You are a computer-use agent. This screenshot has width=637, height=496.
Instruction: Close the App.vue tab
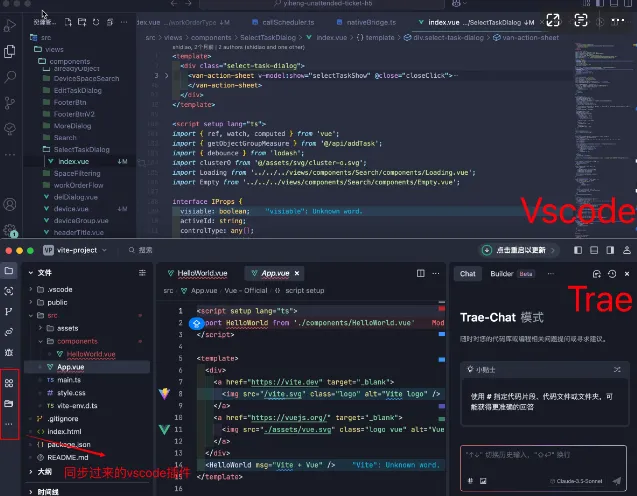pos(297,273)
